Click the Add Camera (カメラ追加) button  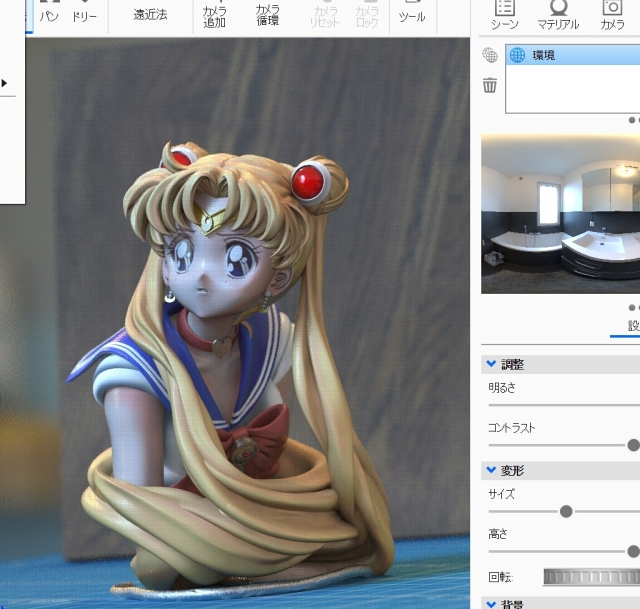pyautogui.click(x=214, y=14)
